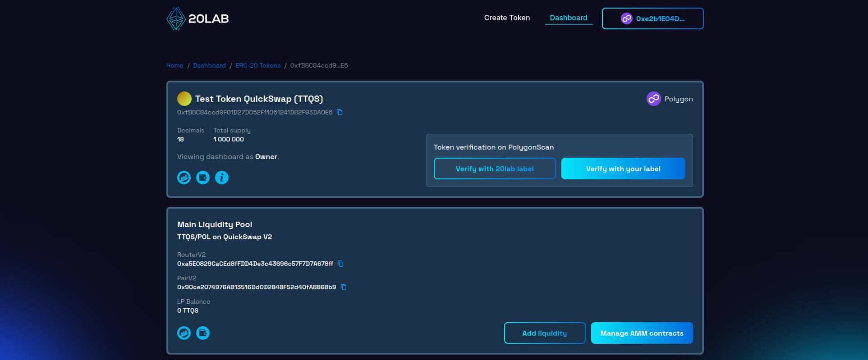Select the Dashboard nav tab
The image size is (868, 360).
[x=569, y=18]
